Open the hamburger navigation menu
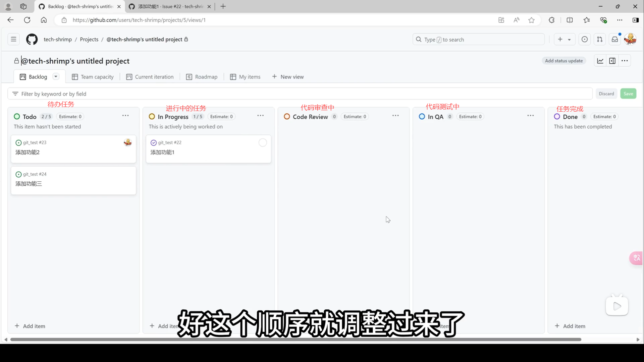 pyautogui.click(x=13, y=40)
